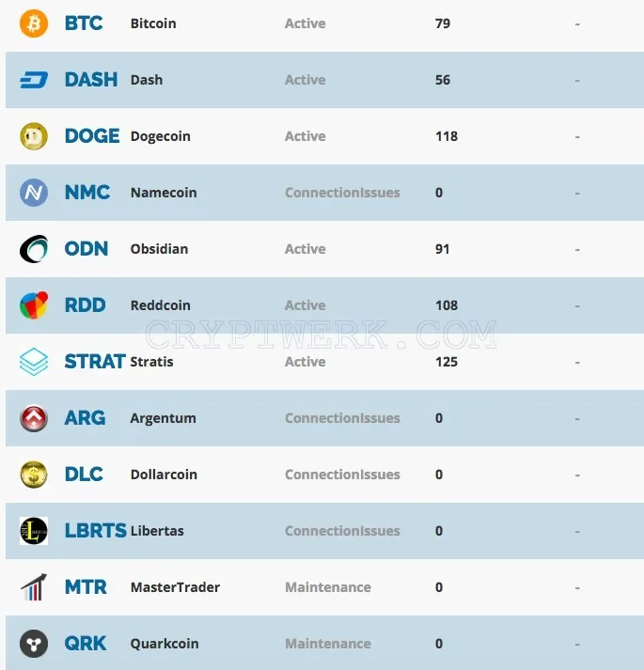Screen dimensions: 644x670
Task: Select the Reddcoin row name
Action: click(x=161, y=305)
